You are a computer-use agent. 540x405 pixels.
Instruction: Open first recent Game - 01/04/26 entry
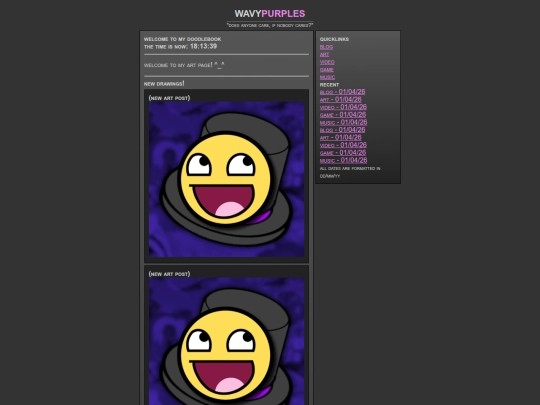(343, 115)
